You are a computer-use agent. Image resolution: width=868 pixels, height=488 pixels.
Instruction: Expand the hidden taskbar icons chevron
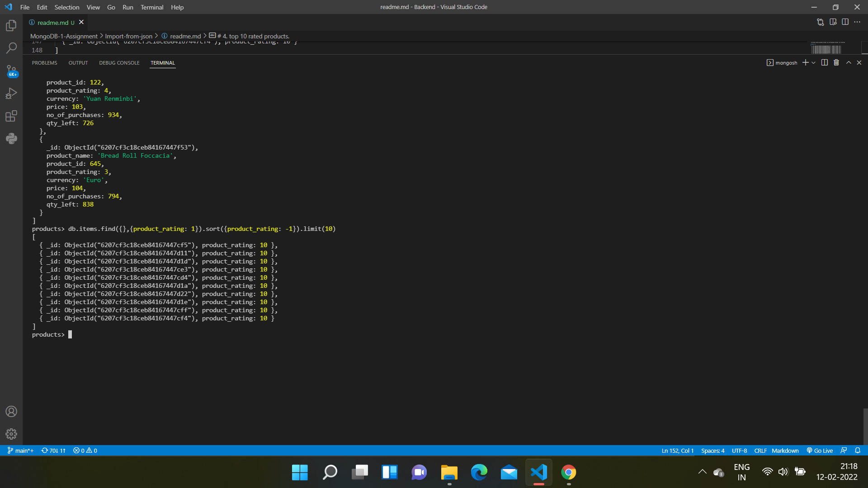(702, 472)
